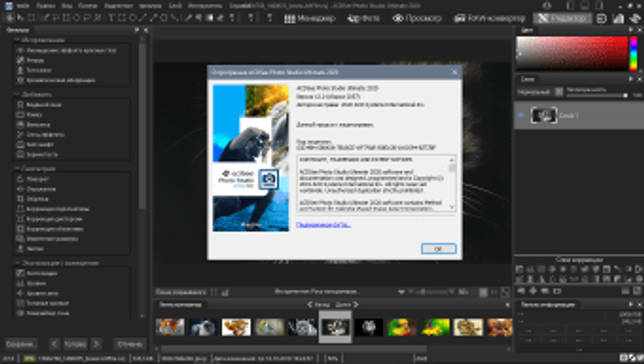Select the Hand tool in the top toolbar
This screenshot has width=644, height=364.
[x=9, y=18]
